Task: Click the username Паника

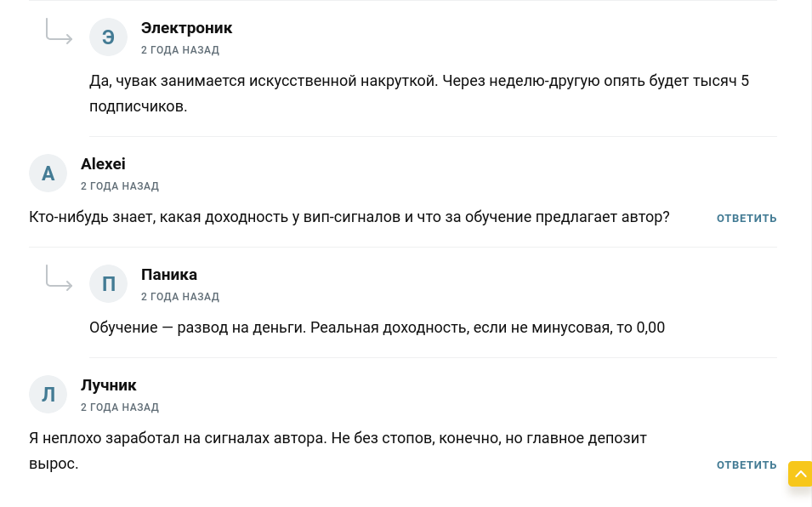Action: (x=168, y=274)
